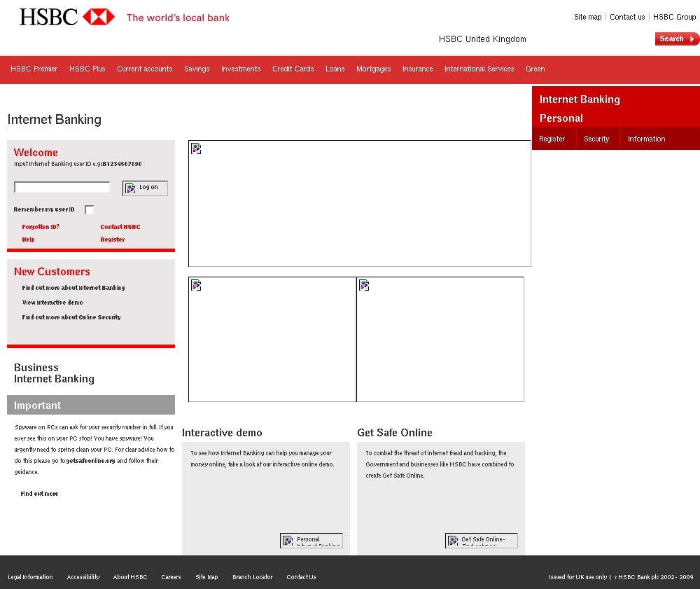Click the Register link in Welcome box

click(113, 240)
